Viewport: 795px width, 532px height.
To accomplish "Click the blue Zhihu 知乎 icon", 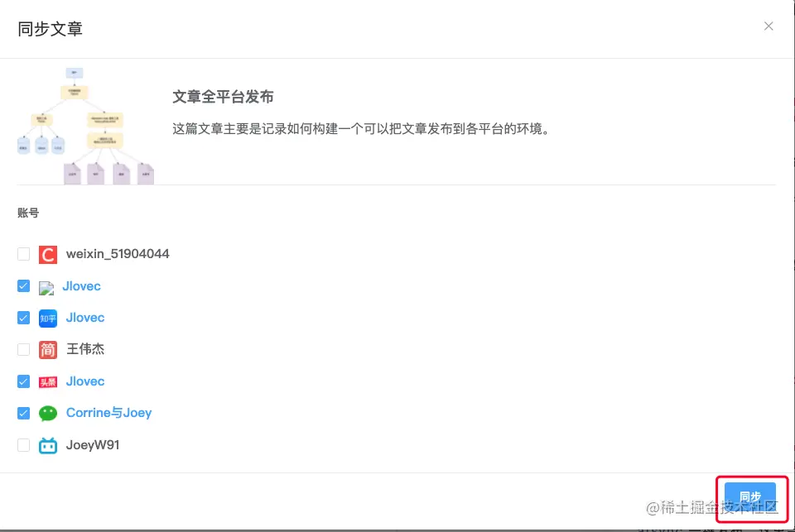I will (x=48, y=319).
